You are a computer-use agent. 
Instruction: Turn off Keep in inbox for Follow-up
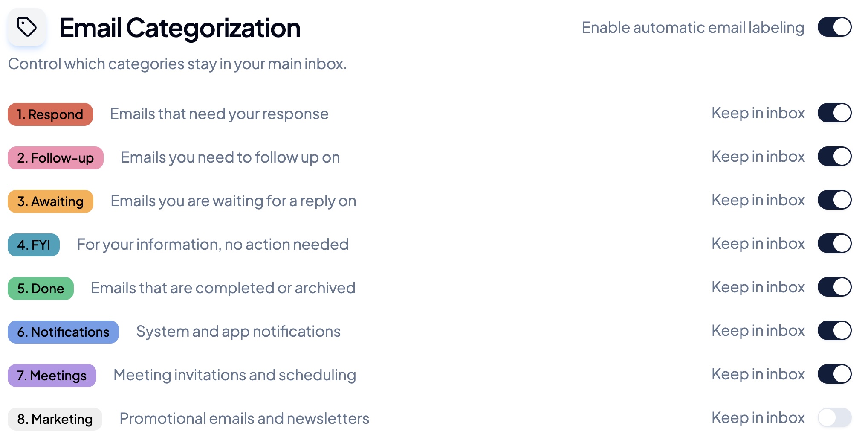click(834, 157)
